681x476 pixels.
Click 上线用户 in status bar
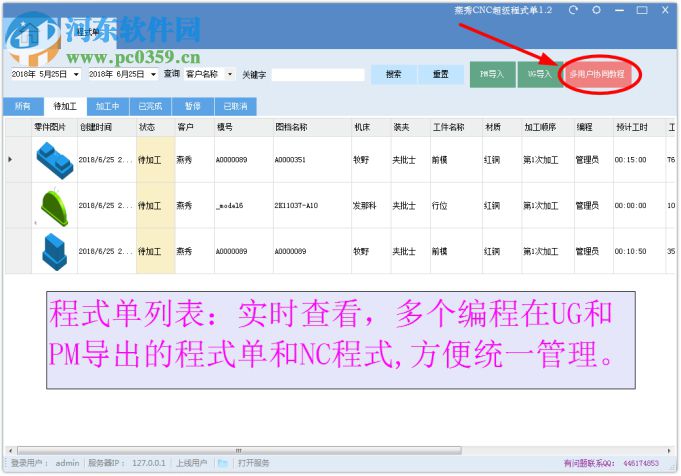[x=192, y=463]
